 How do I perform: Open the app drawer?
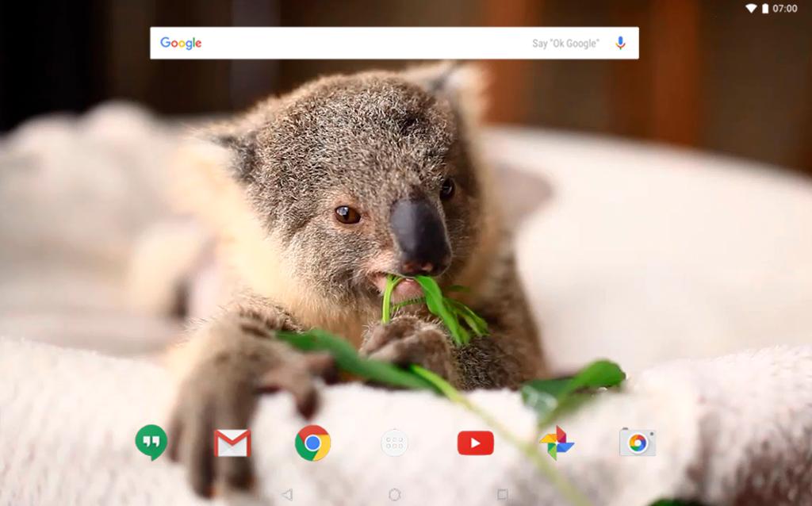click(394, 443)
